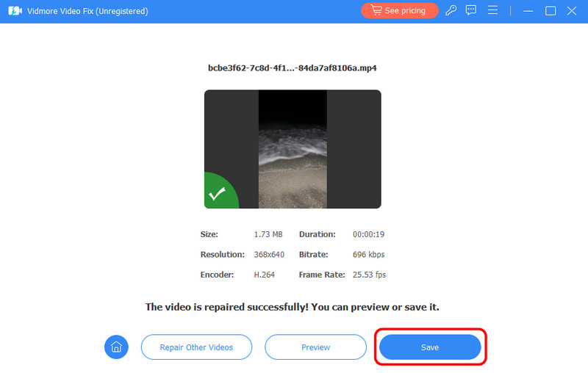The image size is (588, 373).
Task: Click the window title text "Vidmore Video Fix (Unregistered)"
Action: (87, 11)
